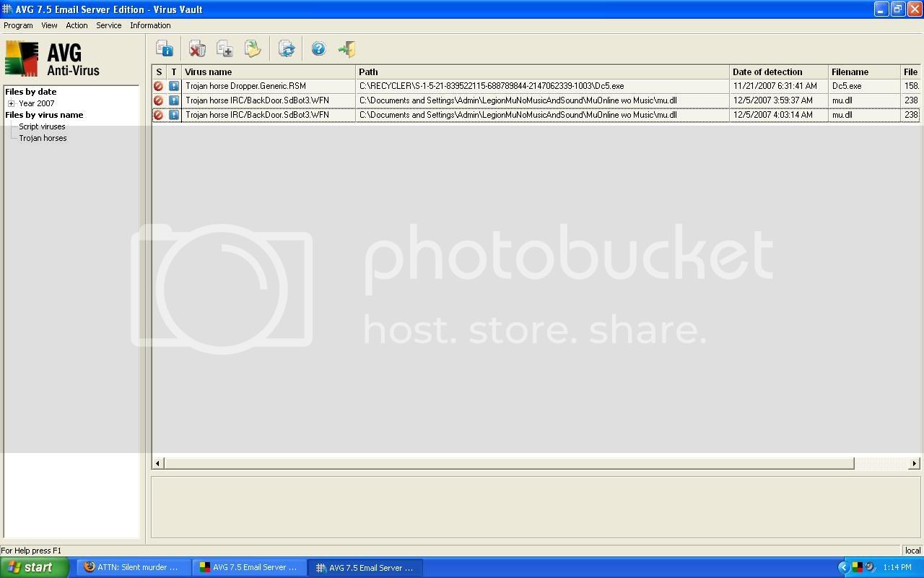Open the Program menu
924x578 pixels.
tap(18, 25)
